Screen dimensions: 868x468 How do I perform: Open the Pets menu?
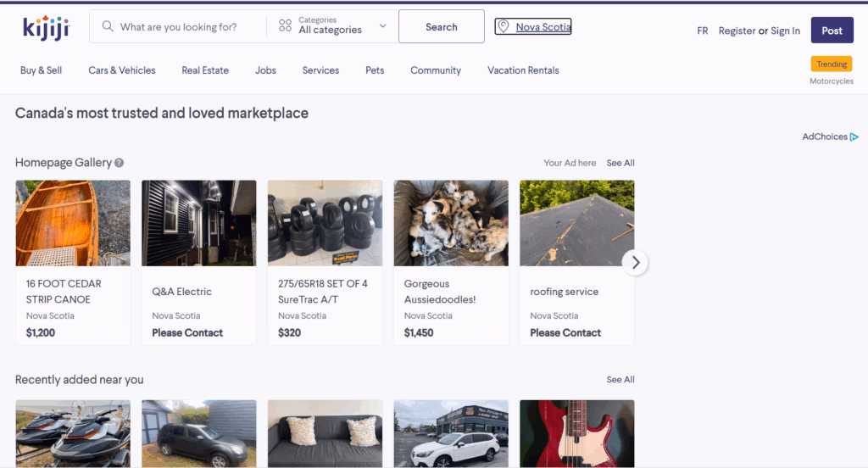(375, 70)
